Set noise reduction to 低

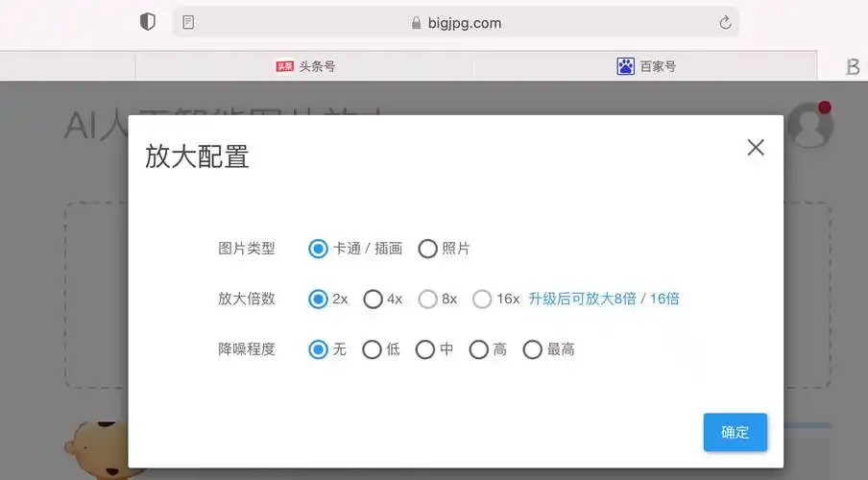(372, 349)
